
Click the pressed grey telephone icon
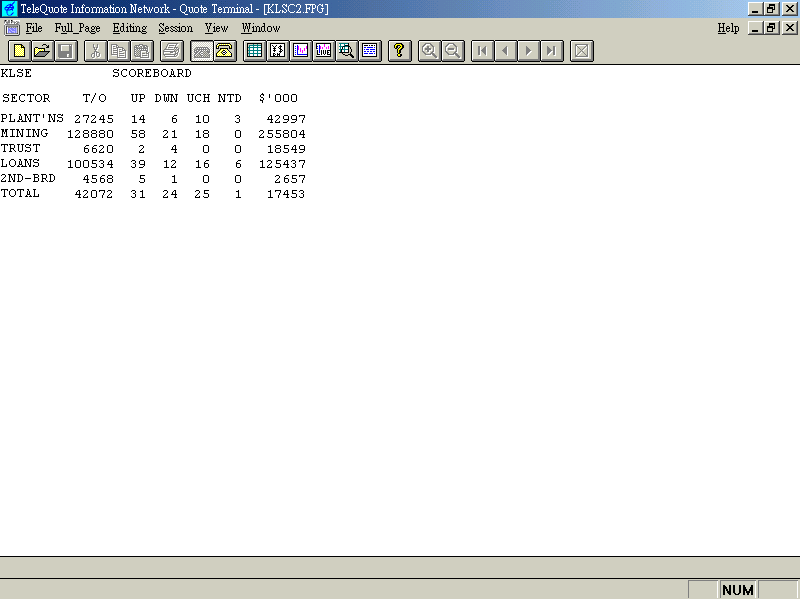pos(202,51)
